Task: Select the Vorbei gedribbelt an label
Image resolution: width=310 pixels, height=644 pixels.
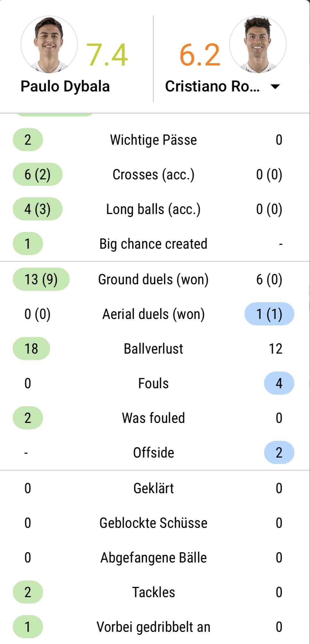Action: (153, 627)
